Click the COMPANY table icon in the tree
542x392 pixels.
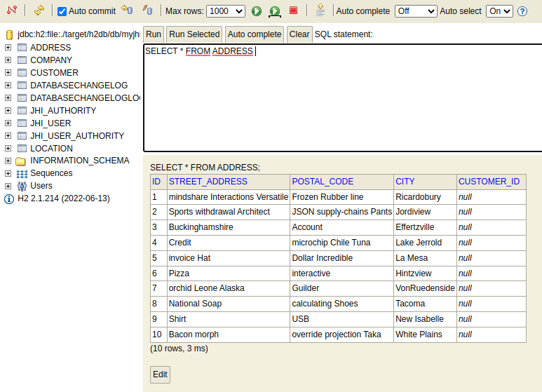(22, 60)
